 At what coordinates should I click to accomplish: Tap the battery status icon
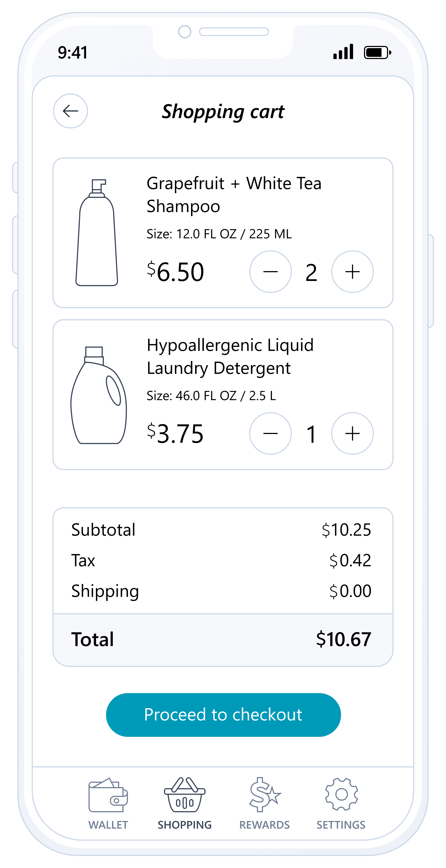pyautogui.click(x=377, y=52)
